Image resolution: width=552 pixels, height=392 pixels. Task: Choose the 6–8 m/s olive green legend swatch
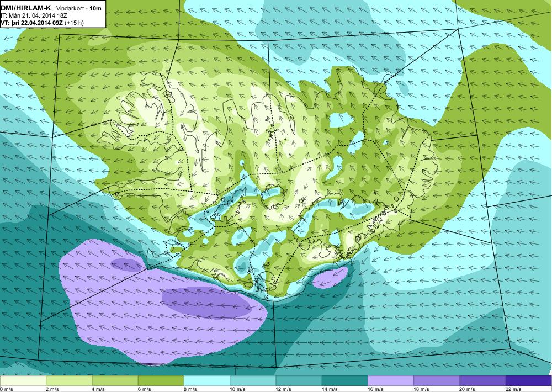[161, 381]
